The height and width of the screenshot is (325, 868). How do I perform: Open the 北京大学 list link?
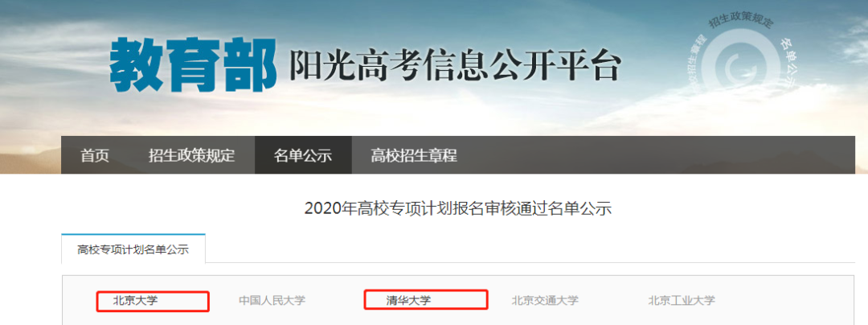point(136,301)
